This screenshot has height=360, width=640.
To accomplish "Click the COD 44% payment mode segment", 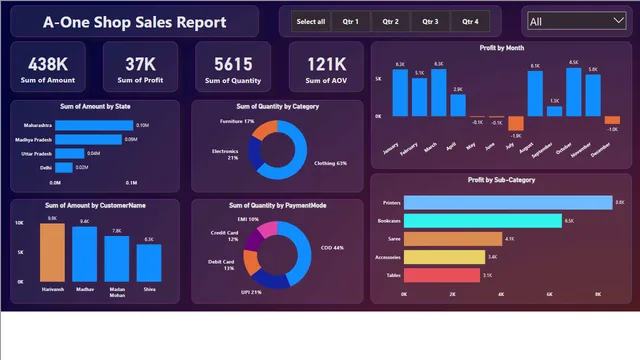I will 303,253.
